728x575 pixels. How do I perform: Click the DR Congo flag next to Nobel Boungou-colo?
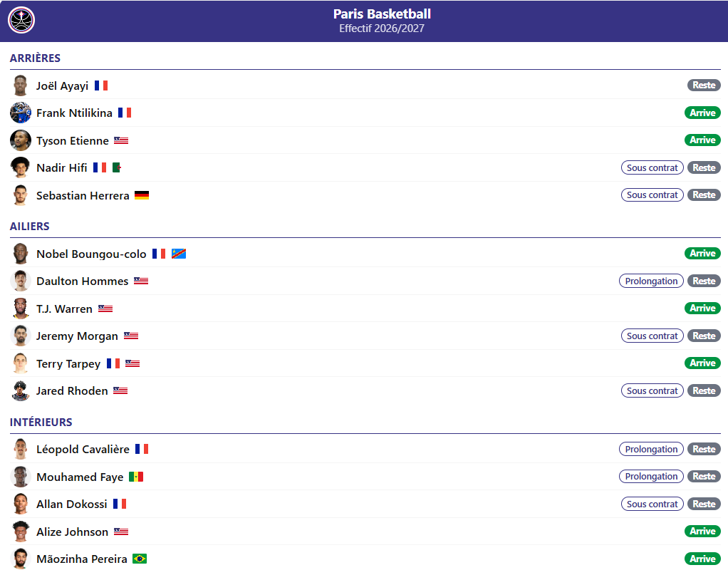179,254
